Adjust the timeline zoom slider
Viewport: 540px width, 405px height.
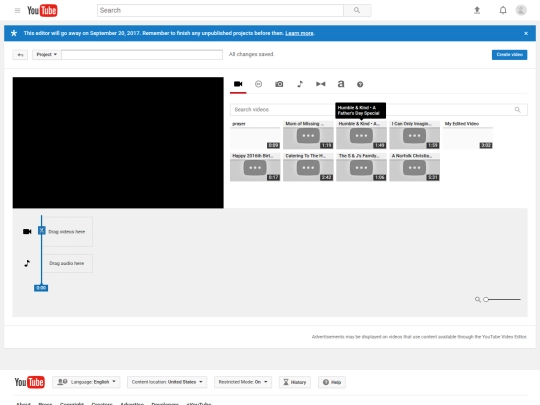[502, 300]
